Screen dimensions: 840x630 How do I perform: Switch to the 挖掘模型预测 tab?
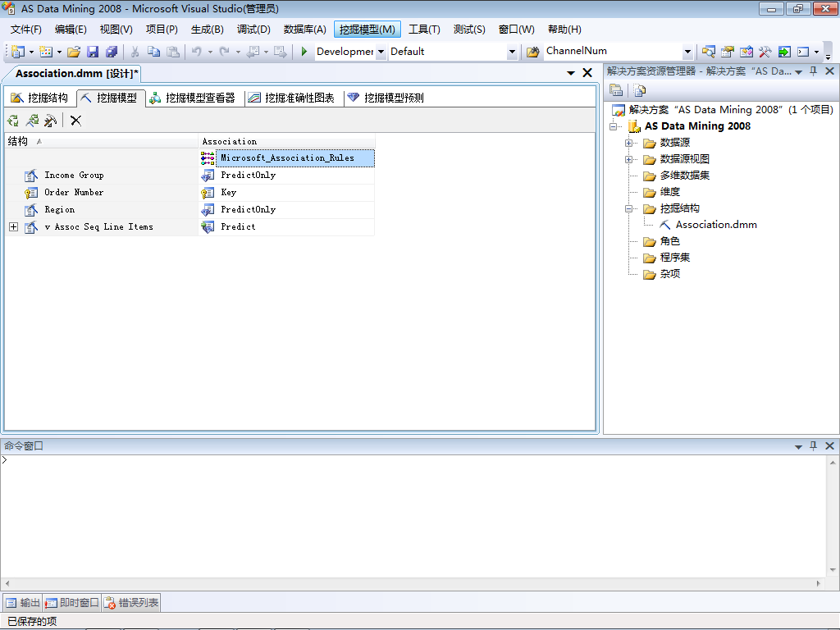pyautogui.click(x=386, y=98)
